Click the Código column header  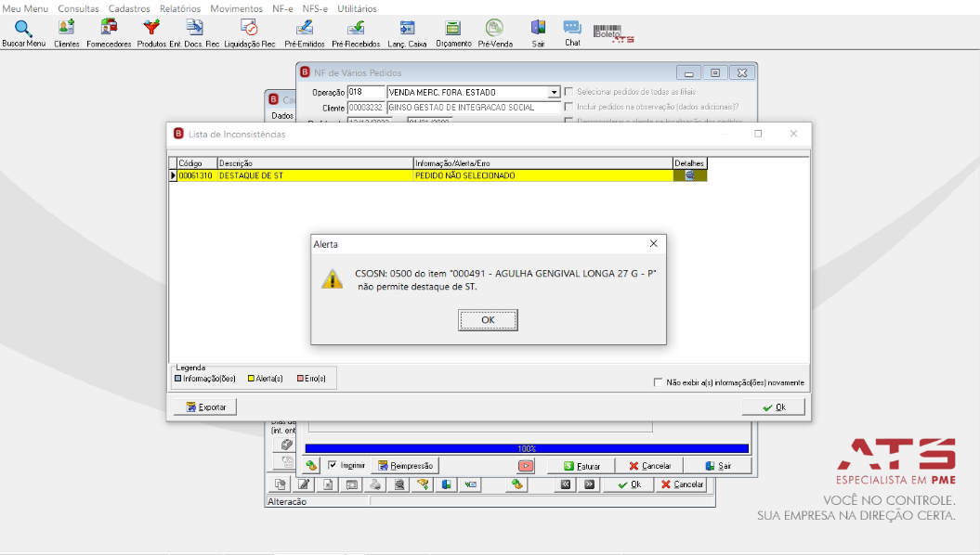(197, 163)
